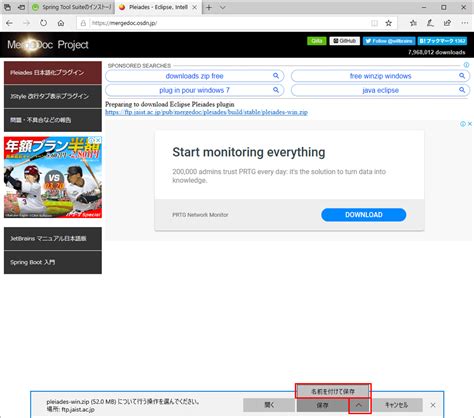Click the lock icon in address bar
Viewport: 474px width, 418px height.
click(x=83, y=23)
